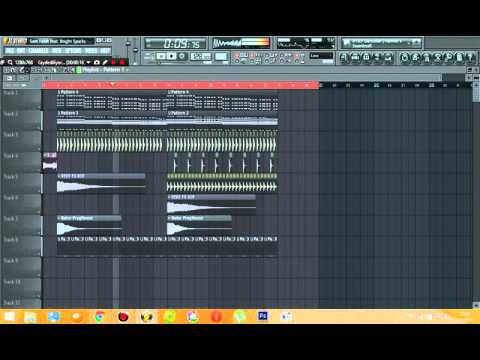Viewport: 480px width, 360px height.
Task: Click the tempo display
Action: coord(201,56)
